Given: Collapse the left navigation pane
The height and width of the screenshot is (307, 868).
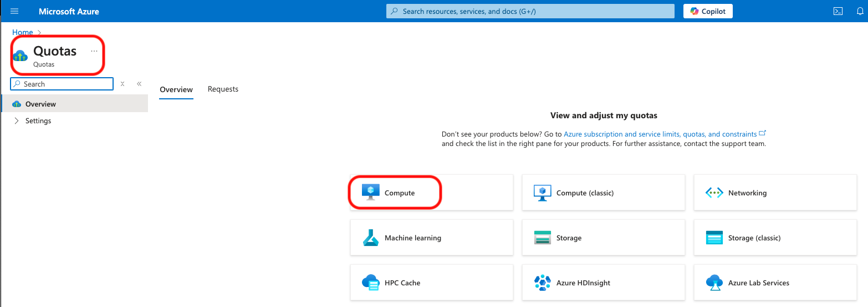Looking at the screenshot, I should click(139, 84).
